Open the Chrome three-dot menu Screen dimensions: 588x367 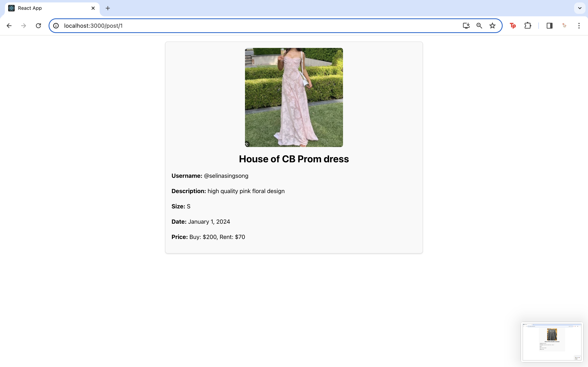(579, 26)
